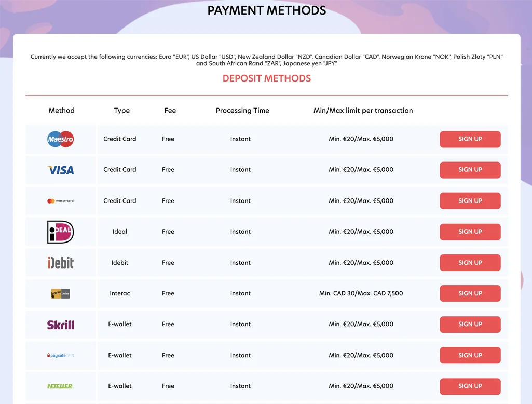Screen dimensions: 532x404
Task: Click 'Credit Card' type in Mastercard row
Action: pyautogui.click(x=120, y=200)
